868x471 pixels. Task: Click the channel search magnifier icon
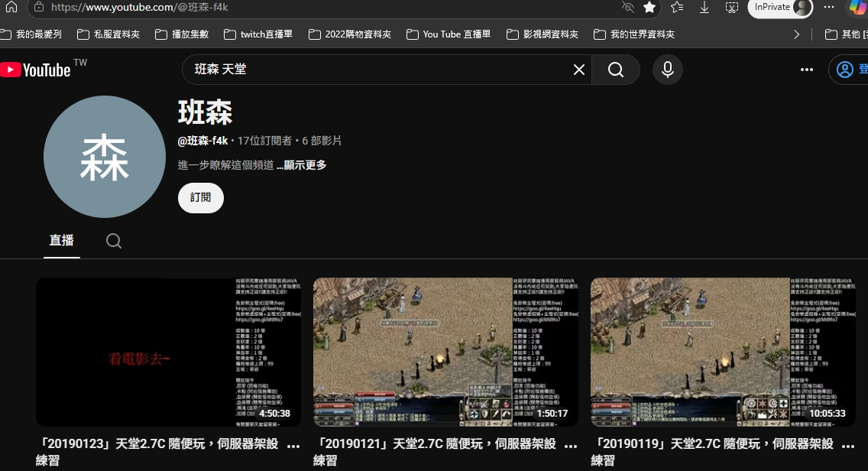114,241
